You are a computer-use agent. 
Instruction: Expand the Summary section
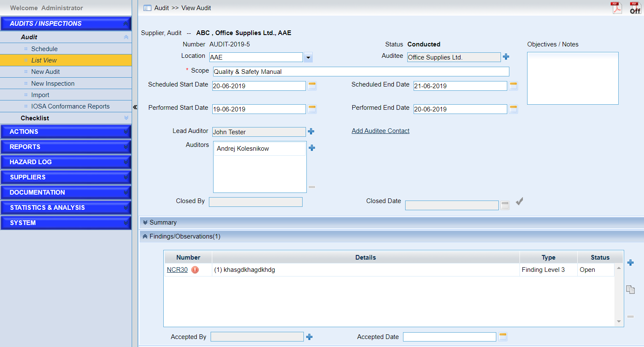[x=145, y=222]
